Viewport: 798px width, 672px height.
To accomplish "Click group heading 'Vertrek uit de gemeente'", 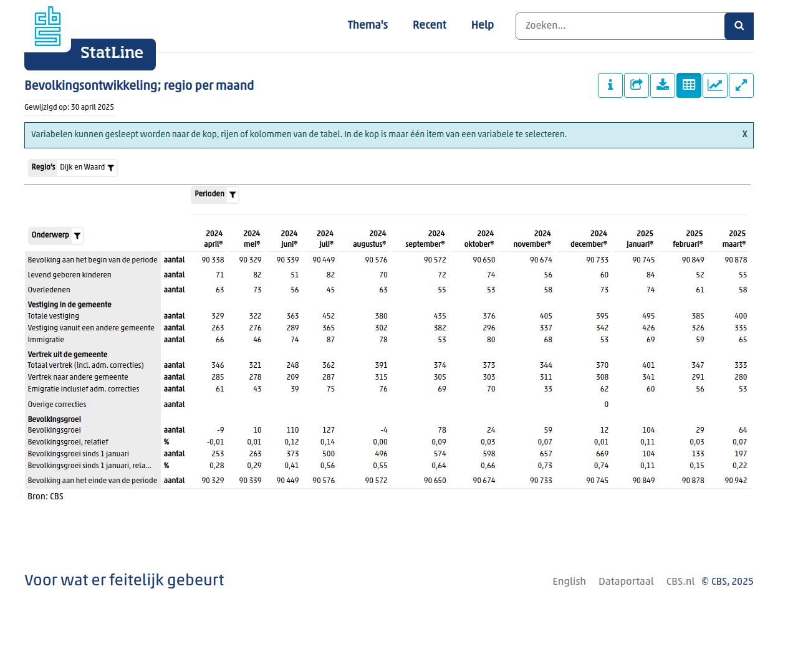I will [x=67, y=355].
